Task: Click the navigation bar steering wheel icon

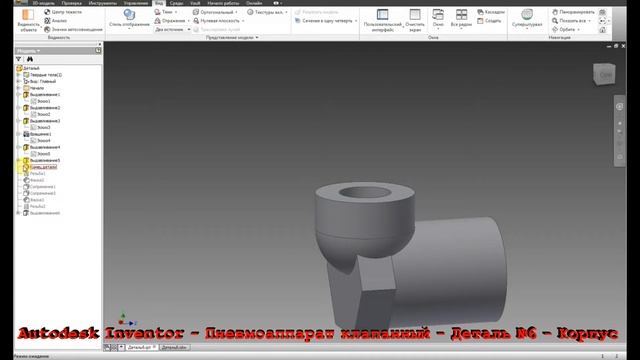Action: coord(619,107)
